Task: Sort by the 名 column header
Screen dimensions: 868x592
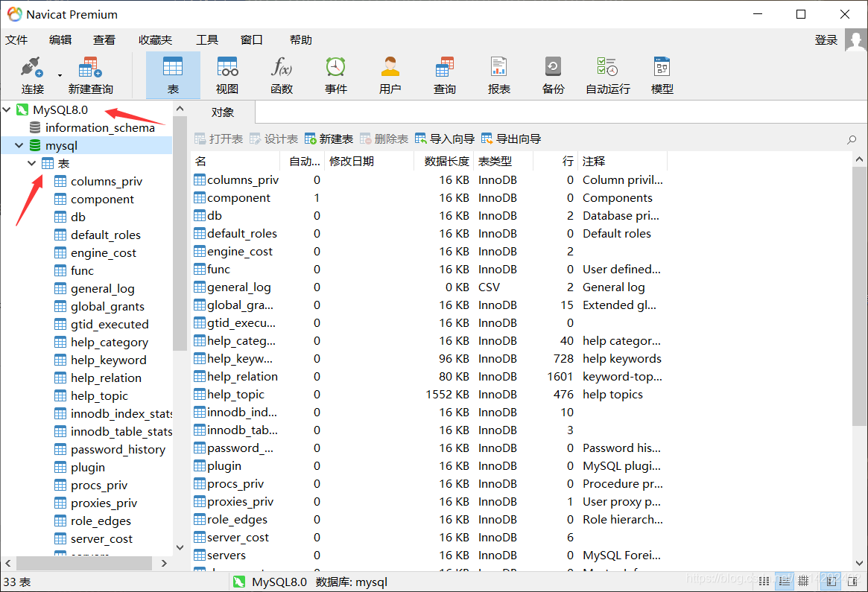Action: [236, 161]
